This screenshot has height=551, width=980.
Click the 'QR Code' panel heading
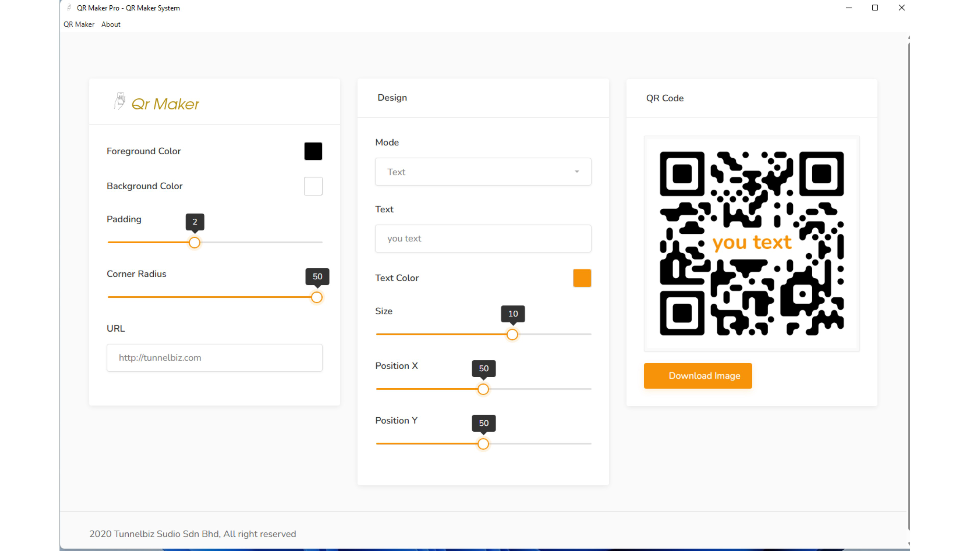[x=665, y=98]
